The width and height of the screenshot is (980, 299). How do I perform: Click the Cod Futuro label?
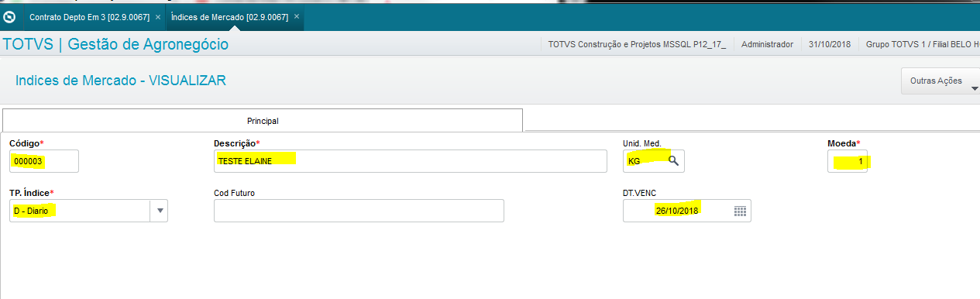(x=234, y=193)
